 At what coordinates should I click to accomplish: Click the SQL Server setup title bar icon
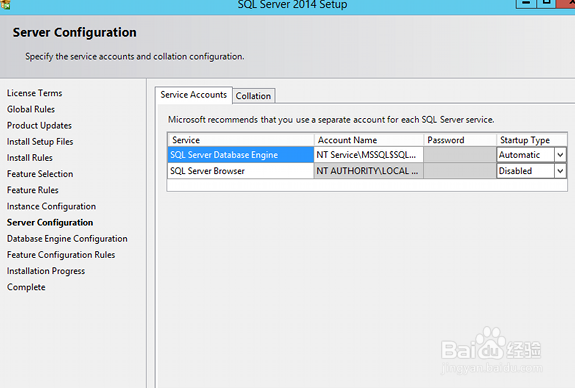[5, 4]
